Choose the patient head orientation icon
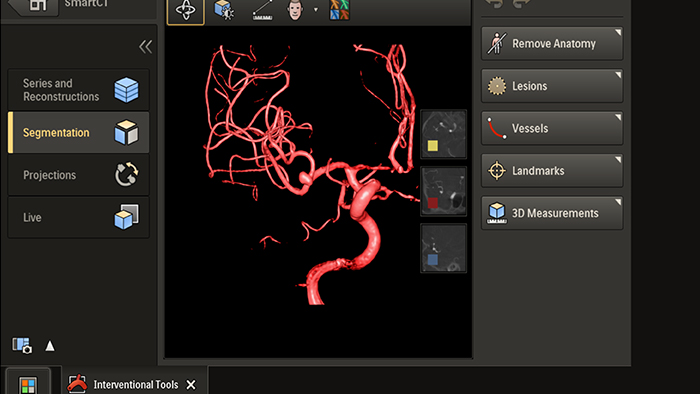Screen dimensions: 700x394 pyautogui.click(x=295, y=10)
